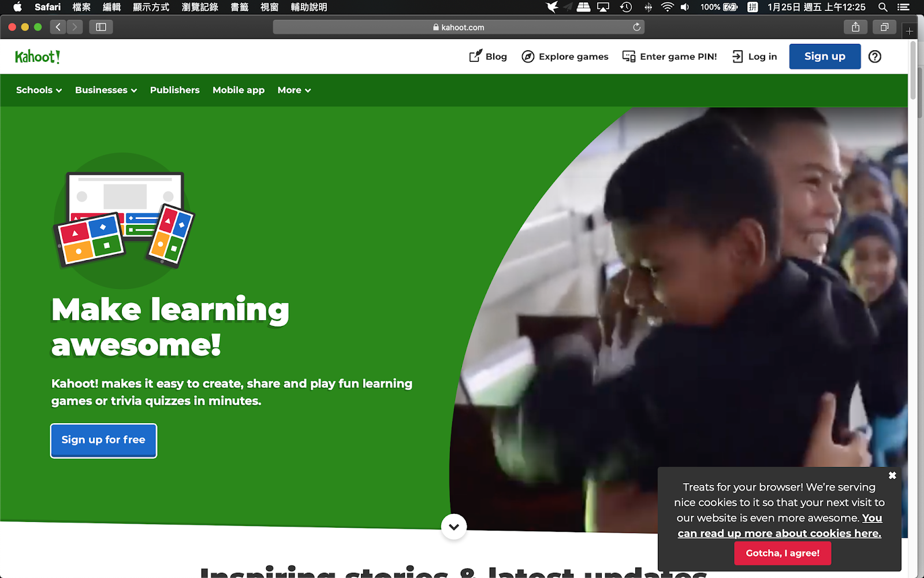
Task: Click the scroll-down chevron circle button
Action: click(x=454, y=527)
